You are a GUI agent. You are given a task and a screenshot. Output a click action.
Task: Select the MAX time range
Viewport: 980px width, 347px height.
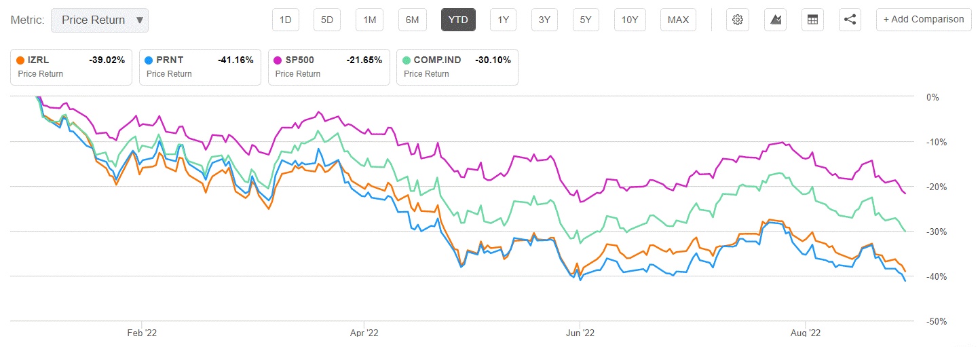click(678, 20)
